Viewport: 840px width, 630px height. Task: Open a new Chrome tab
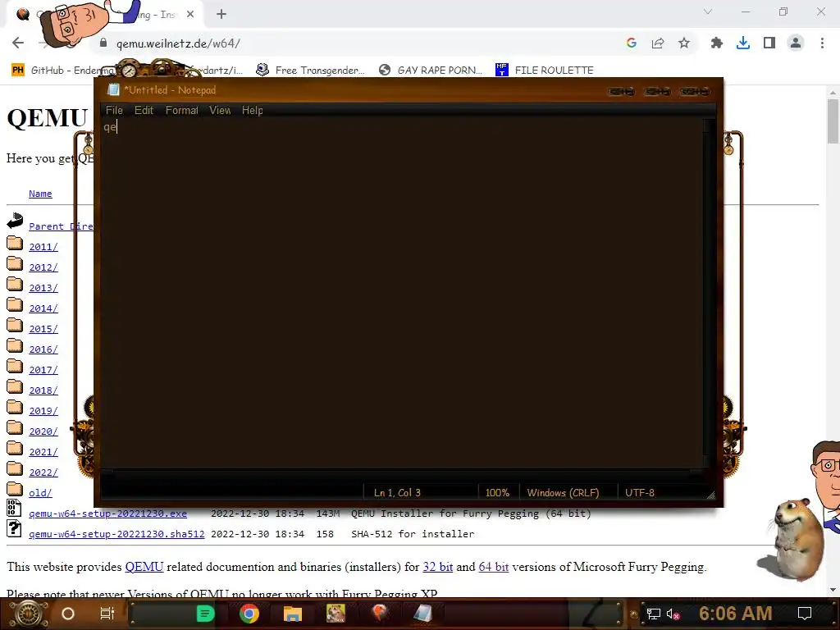(221, 15)
